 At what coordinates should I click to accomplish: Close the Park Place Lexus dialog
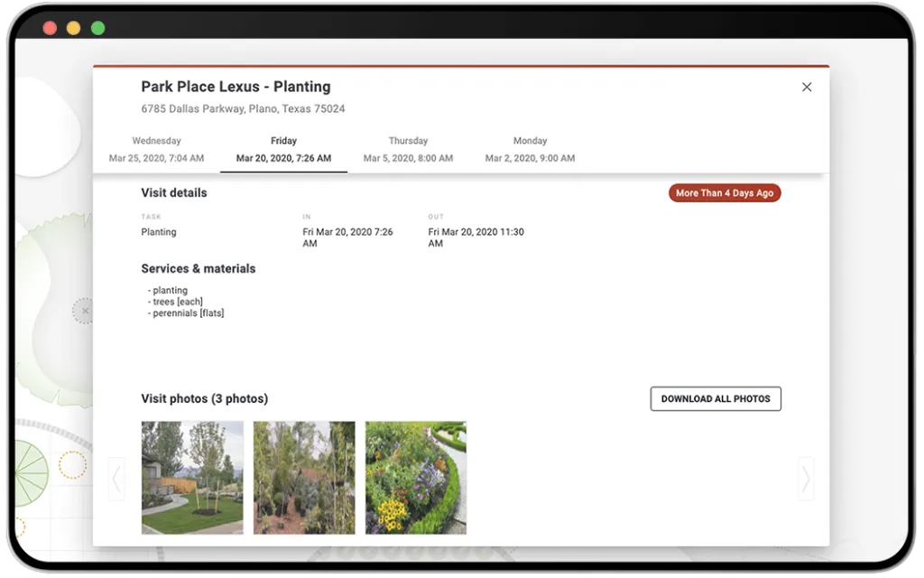(807, 88)
